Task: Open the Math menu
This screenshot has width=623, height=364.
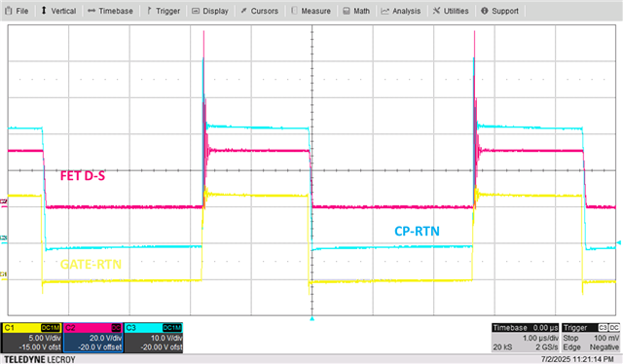Action: click(x=356, y=11)
